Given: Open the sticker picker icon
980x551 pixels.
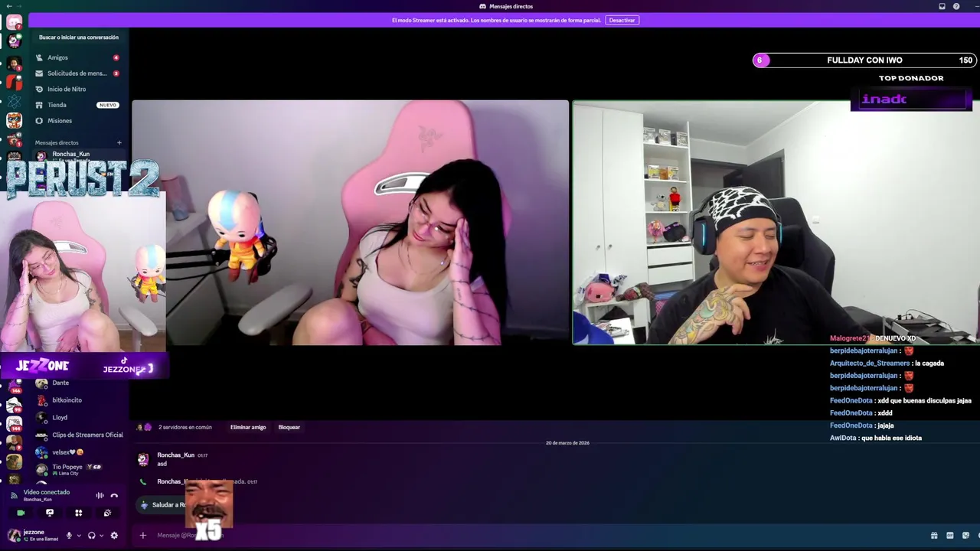Looking at the screenshot, I should (965, 536).
